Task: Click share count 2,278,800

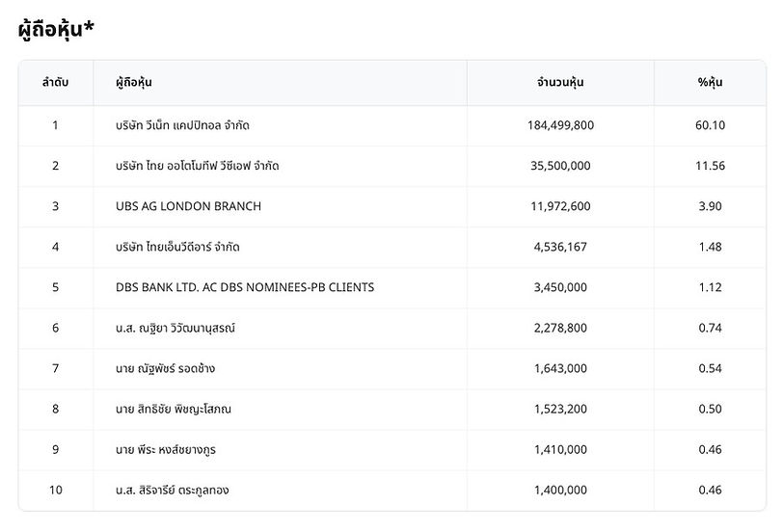Action: click(x=560, y=328)
